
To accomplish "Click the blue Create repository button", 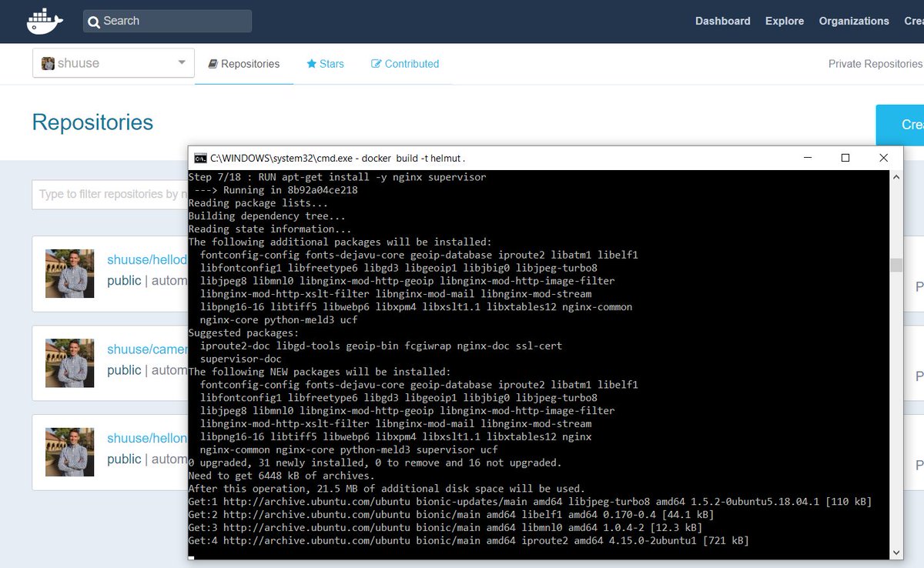I will (909, 123).
